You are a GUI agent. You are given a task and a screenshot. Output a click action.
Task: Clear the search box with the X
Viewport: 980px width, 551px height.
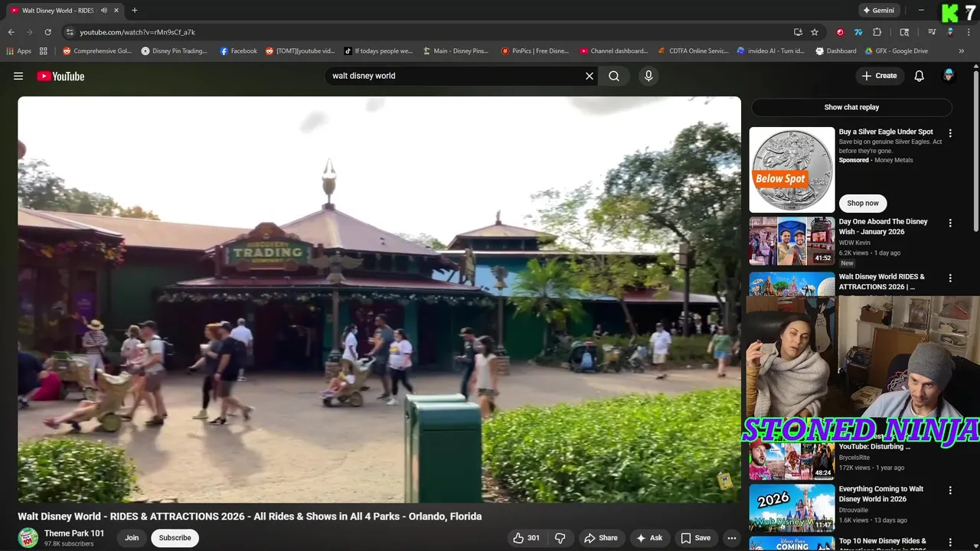590,76
